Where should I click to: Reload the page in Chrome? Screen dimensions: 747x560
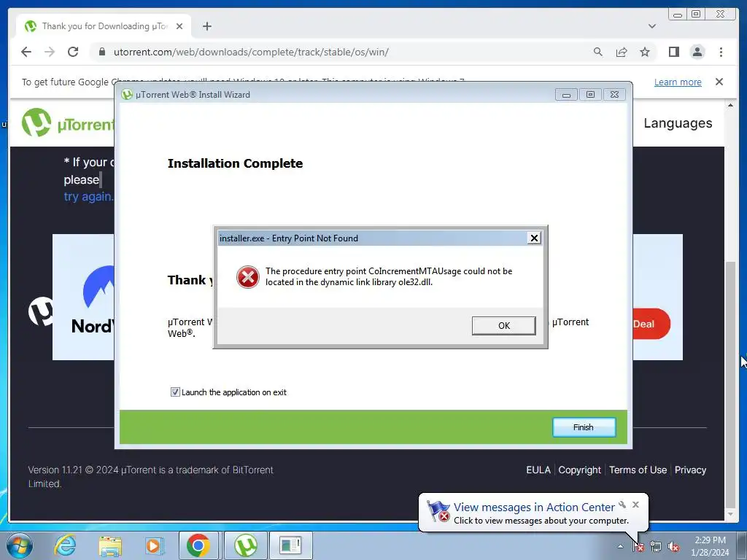[73, 52]
